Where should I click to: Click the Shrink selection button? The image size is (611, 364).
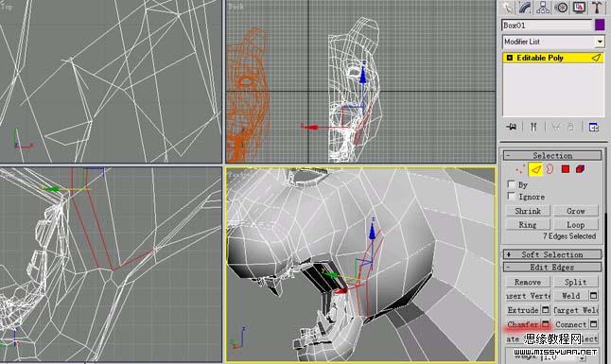[528, 211]
